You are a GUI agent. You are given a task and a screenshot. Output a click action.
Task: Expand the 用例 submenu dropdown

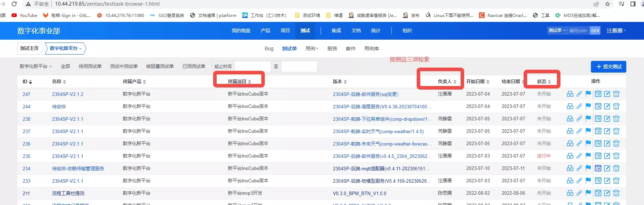tap(312, 49)
